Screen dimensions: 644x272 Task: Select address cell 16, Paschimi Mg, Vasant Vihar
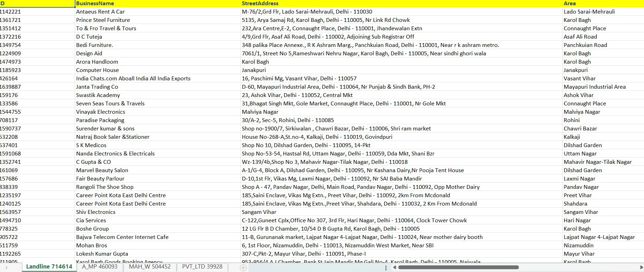401,78
